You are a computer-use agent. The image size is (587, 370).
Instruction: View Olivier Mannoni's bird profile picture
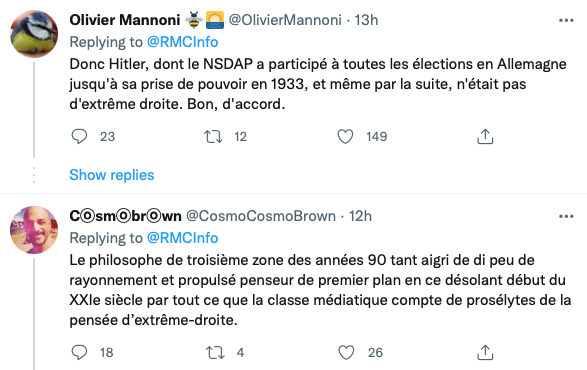[x=34, y=34]
